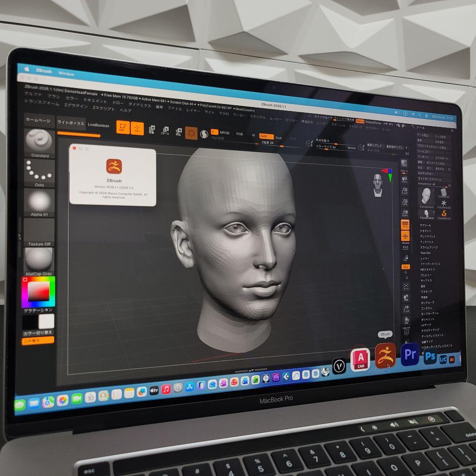
Task: Click the ポリメッシュ3D化 button
Action: click(436, 164)
